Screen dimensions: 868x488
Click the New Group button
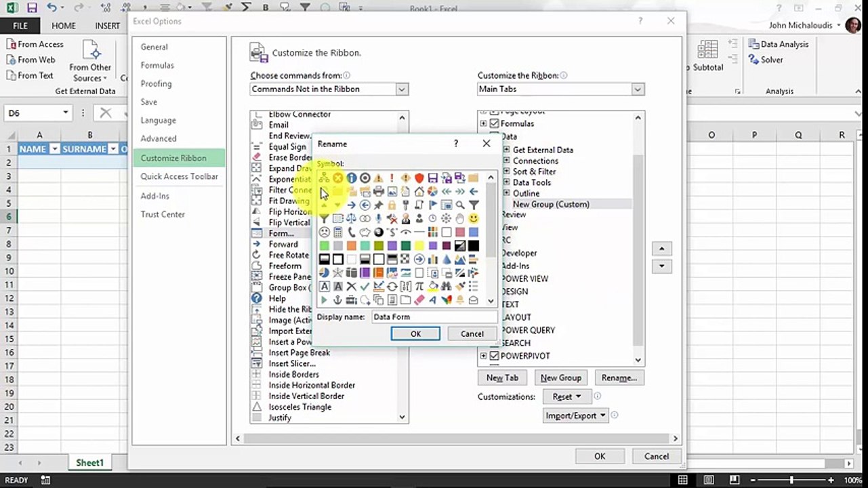pyautogui.click(x=560, y=378)
